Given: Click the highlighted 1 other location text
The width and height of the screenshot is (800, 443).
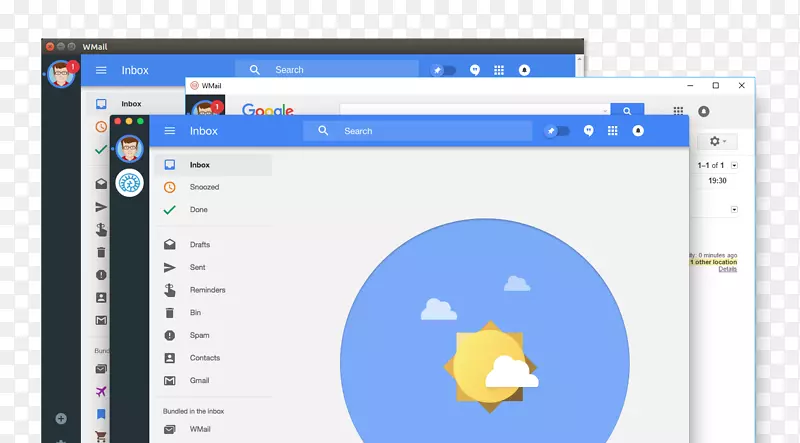Looking at the screenshot, I should [x=713, y=262].
